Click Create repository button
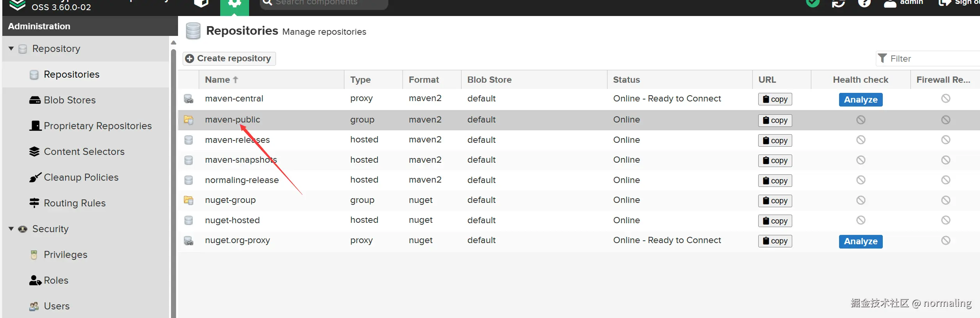The height and width of the screenshot is (318, 980). [x=229, y=59]
